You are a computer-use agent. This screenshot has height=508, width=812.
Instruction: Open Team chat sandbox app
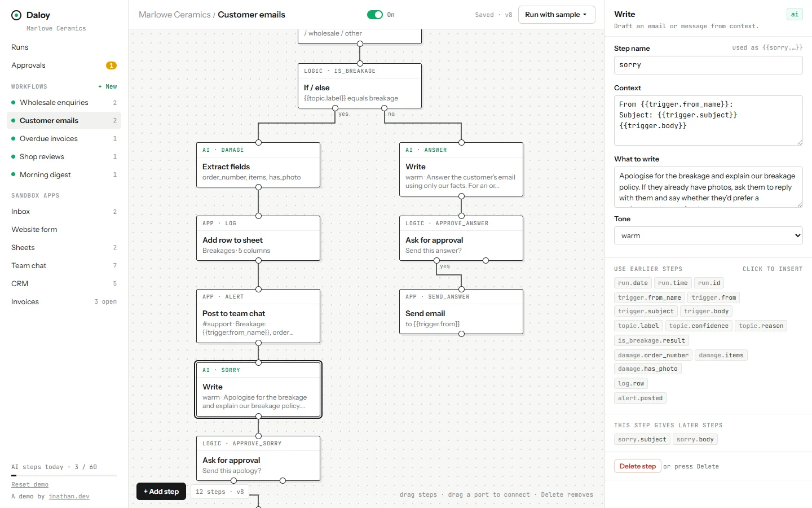coord(64,265)
